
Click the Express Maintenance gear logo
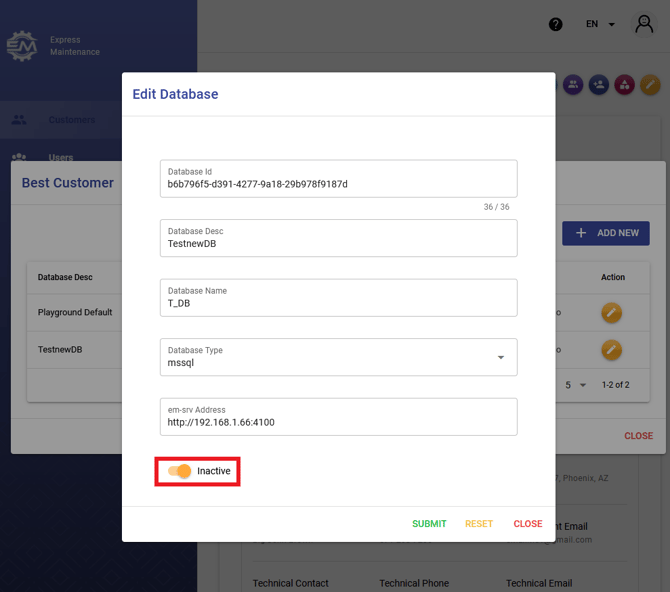tap(22, 46)
